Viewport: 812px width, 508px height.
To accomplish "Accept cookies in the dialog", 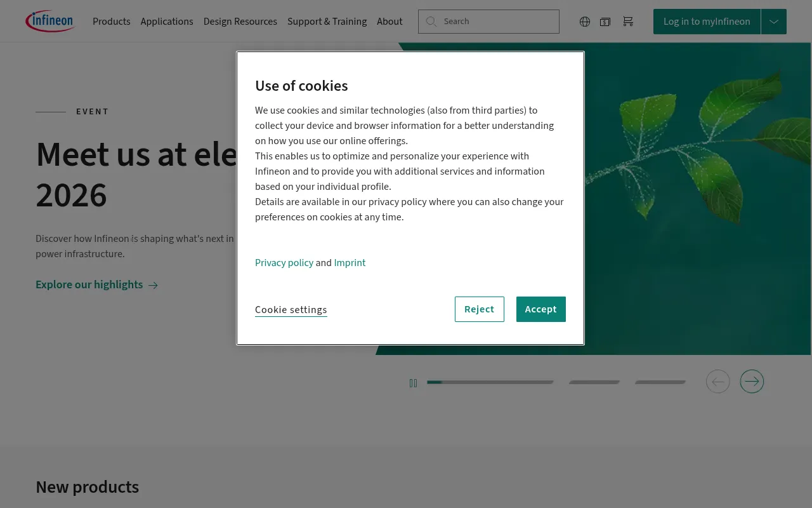I will pos(541,309).
